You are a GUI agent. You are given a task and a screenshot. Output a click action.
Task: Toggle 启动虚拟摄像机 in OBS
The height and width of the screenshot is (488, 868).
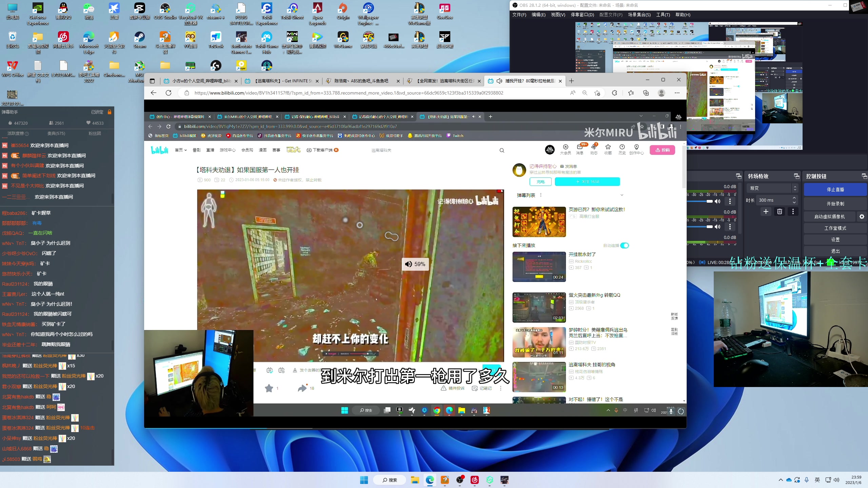click(x=830, y=217)
